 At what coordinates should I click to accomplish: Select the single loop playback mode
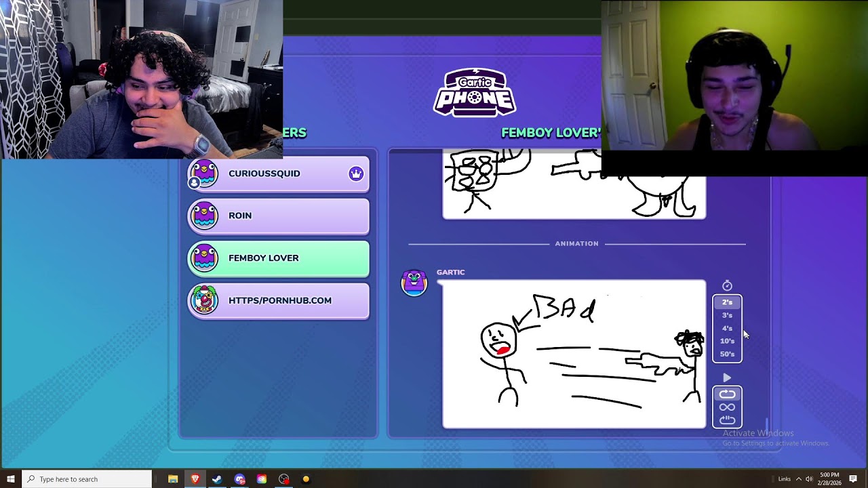727,394
